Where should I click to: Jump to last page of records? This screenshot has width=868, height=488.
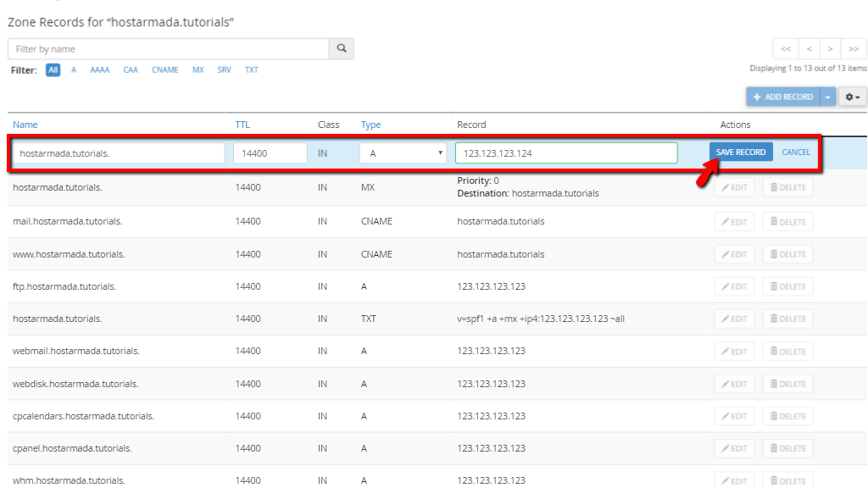[854, 49]
